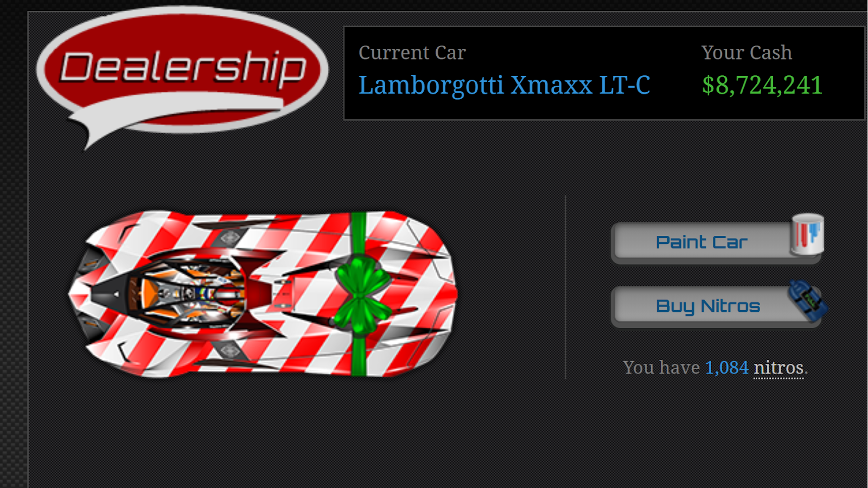The width and height of the screenshot is (868, 488).
Task: Click the Your Cash label
Action: click(746, 53)
